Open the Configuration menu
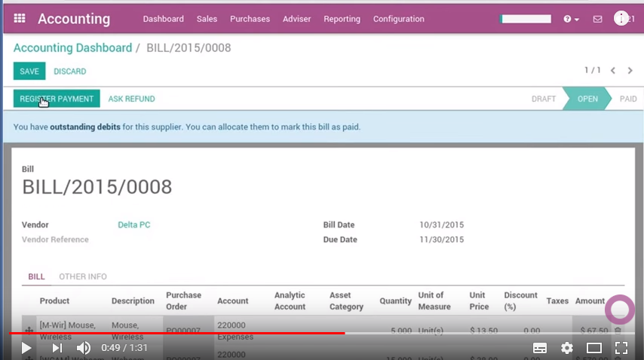The height and width of the screenshot is (360, 644). pyautogui.click(x=398, y=19)
